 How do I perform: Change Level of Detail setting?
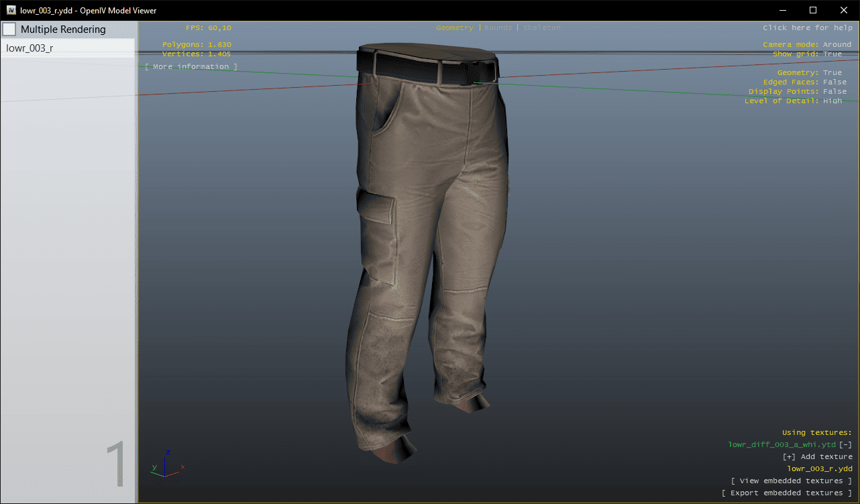coord(832,101)
